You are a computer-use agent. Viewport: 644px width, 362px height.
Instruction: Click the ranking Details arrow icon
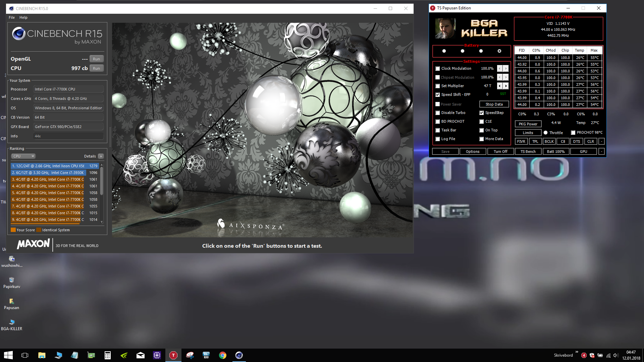101,156
